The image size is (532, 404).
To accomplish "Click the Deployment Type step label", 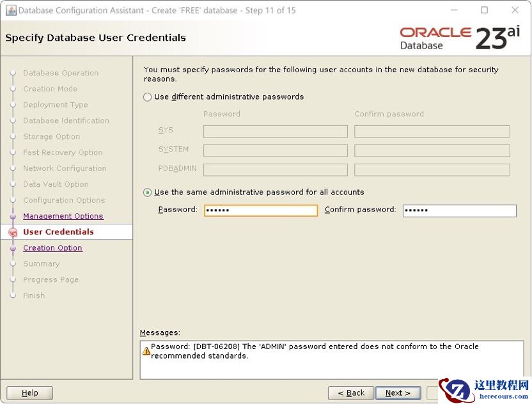I will pyautogui.click(x=56, y=105).
